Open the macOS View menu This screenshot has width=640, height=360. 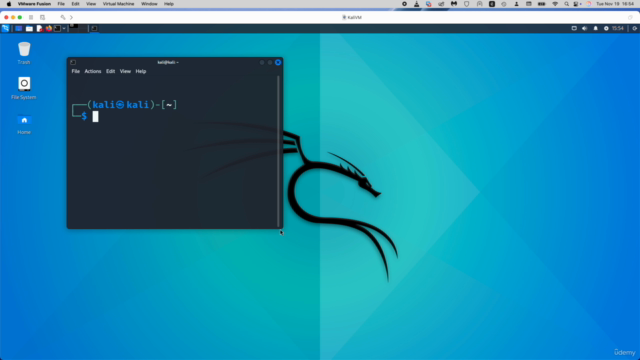click(91, 4)
